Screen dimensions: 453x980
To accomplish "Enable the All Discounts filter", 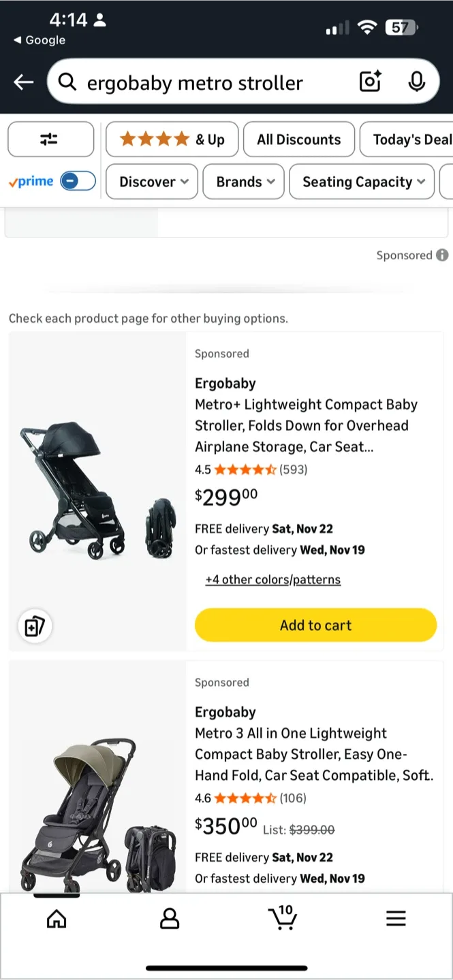I will [298, 139].
